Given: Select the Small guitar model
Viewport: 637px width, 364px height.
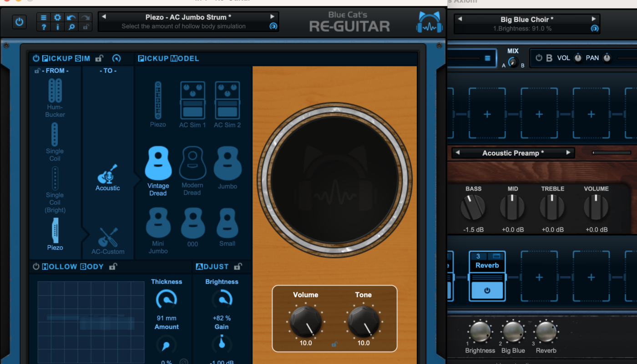Looking at the screenshot, I should [x=227, y=227].
